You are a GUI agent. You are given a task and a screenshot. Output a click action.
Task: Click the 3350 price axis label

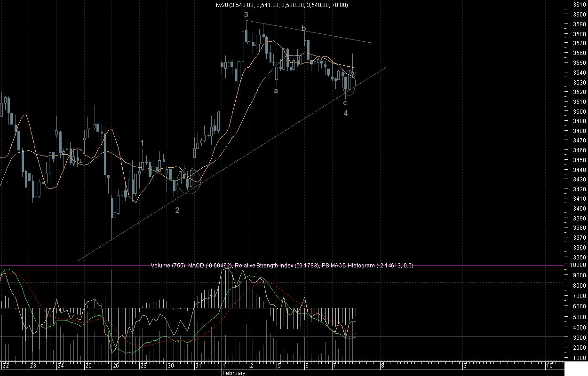[x=579, y=258]
